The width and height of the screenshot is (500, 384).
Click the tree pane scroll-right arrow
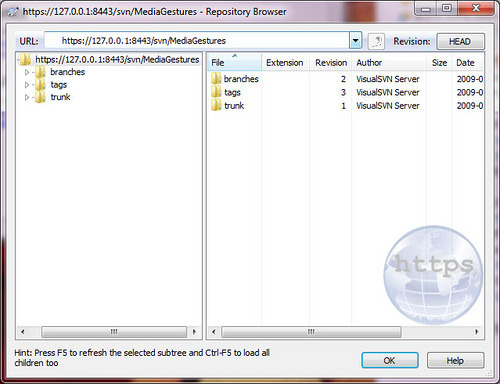tap(194, 332)
